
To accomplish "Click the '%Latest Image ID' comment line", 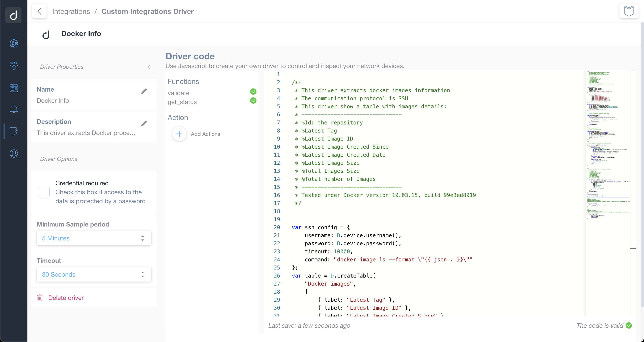I will pyautogui.click(x=324, y=139).
